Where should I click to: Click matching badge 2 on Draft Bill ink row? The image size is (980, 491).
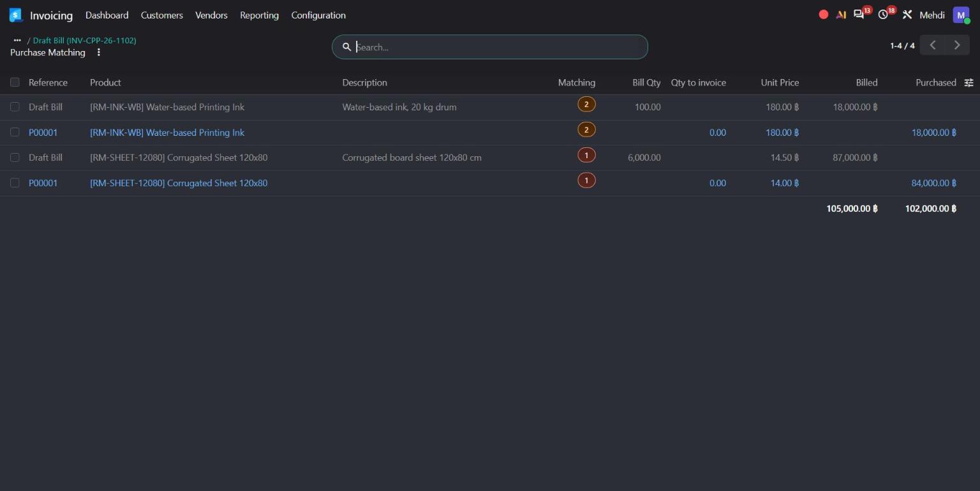586,105
